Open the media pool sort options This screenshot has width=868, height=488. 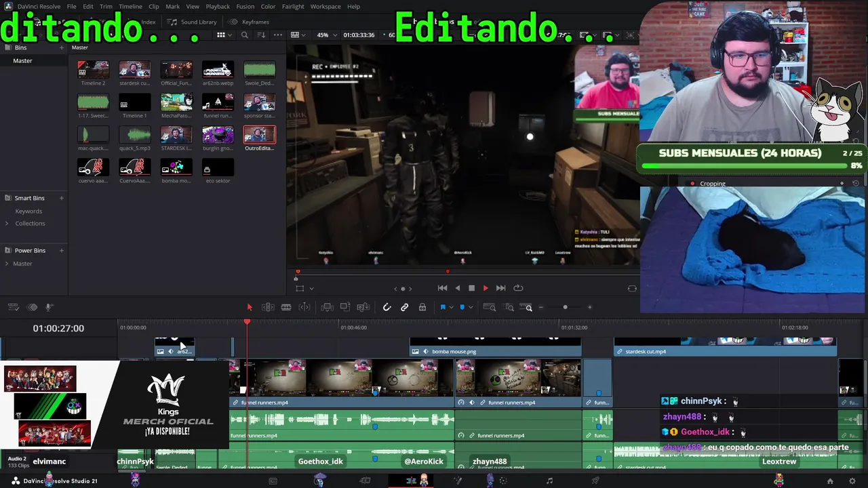[x=262, y=35]
